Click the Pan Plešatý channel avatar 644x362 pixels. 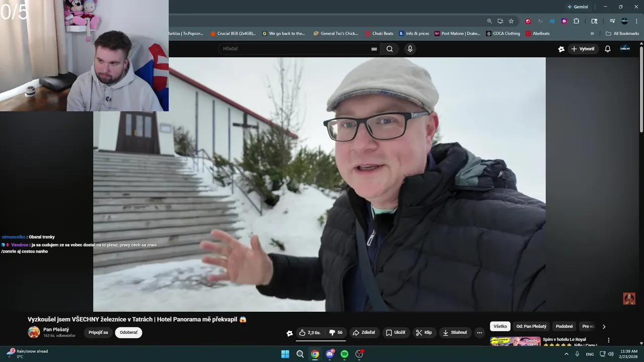point(34,332)
